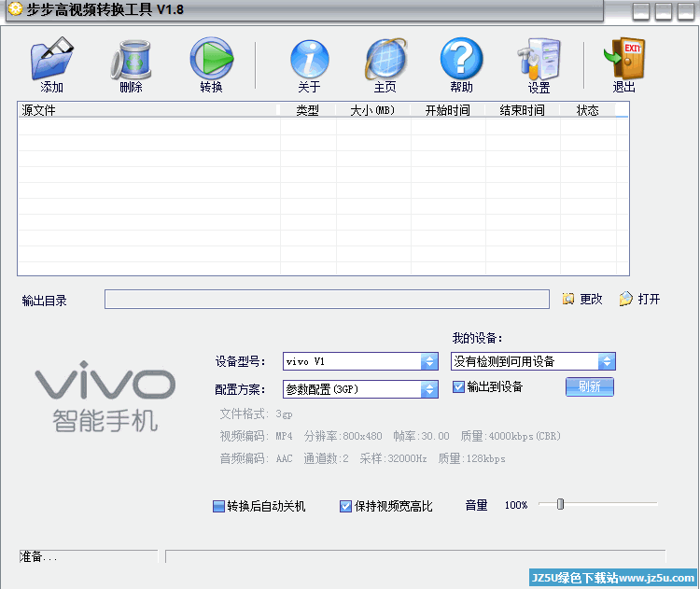Toggle 保持视频宽高比 checkbox

345,506
